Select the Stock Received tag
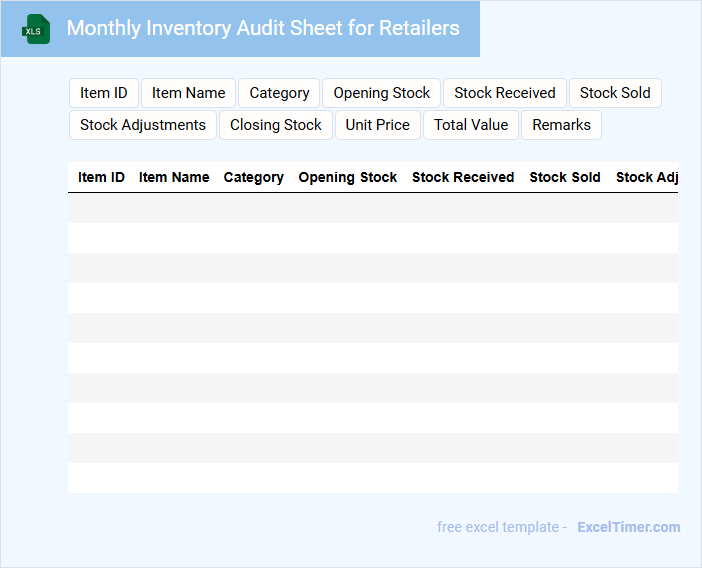702x568 pixels. (x=504, y=93)
